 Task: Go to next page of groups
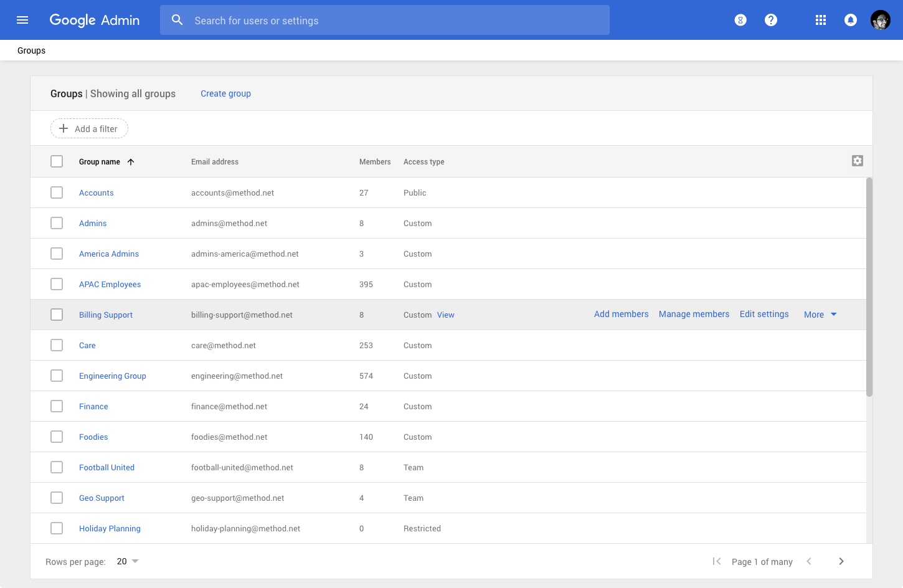[841, 561]
